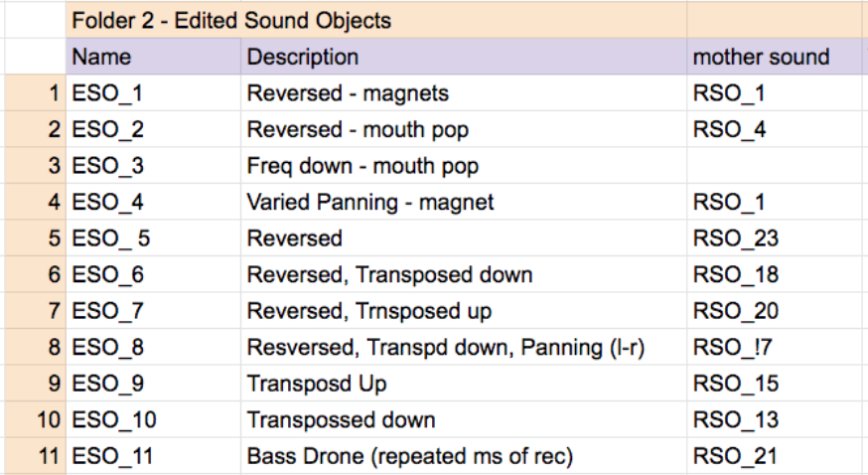
Task: Select the misspelled "RSO_!7" cell
Action: [x=776, y=347]
